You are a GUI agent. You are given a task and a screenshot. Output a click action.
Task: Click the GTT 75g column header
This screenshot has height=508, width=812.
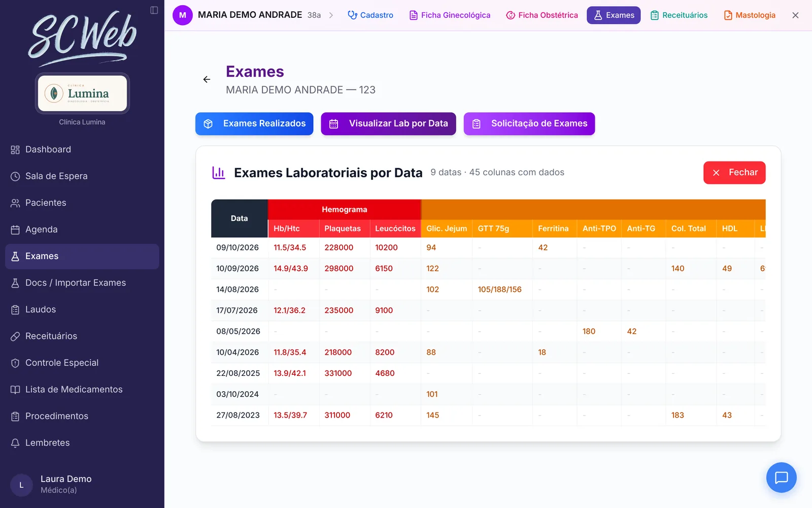click(x=502, y=229)
